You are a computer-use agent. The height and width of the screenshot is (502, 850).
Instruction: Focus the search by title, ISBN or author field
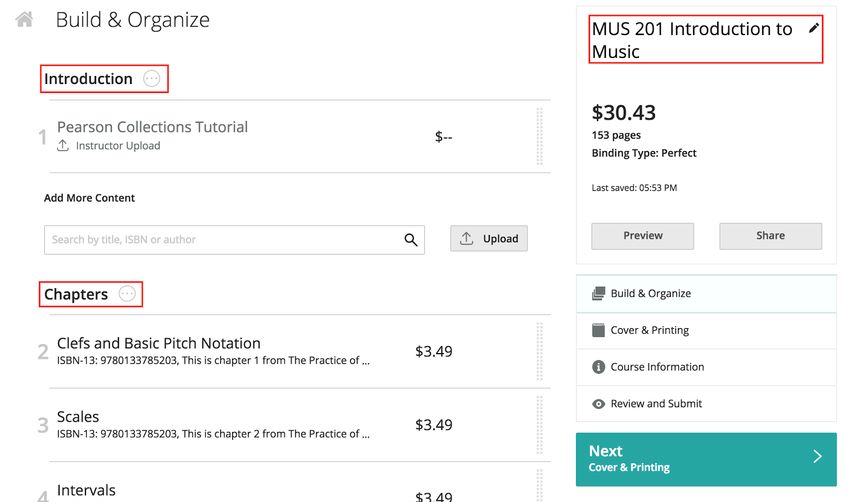[x=234, y=240]
